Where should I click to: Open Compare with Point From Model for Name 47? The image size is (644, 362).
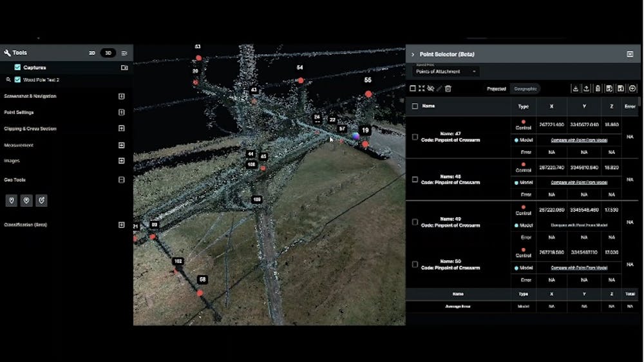[579, 140]
